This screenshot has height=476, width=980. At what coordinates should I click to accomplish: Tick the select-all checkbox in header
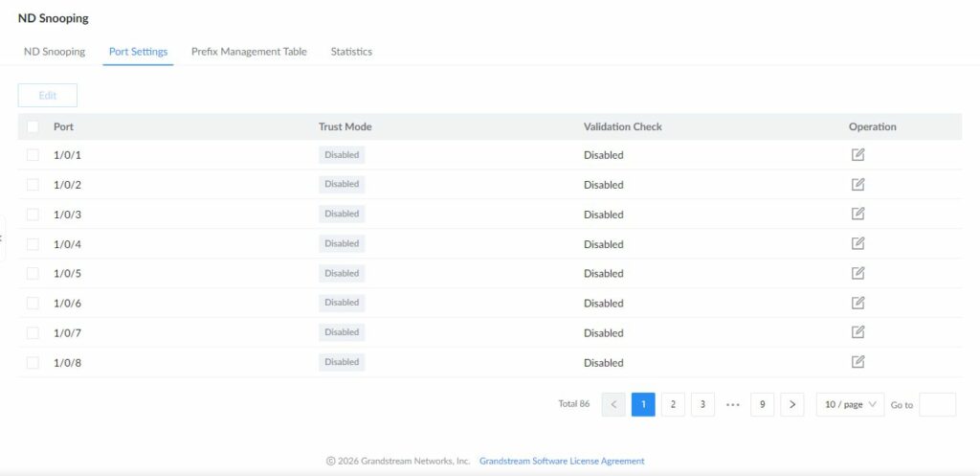click(x=33, y=126)
